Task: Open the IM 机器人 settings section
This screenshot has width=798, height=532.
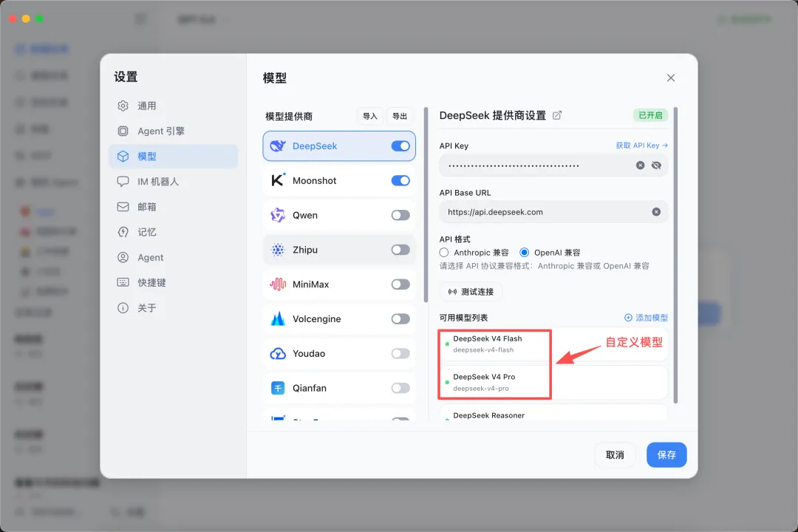Action: tap(173, 182)
